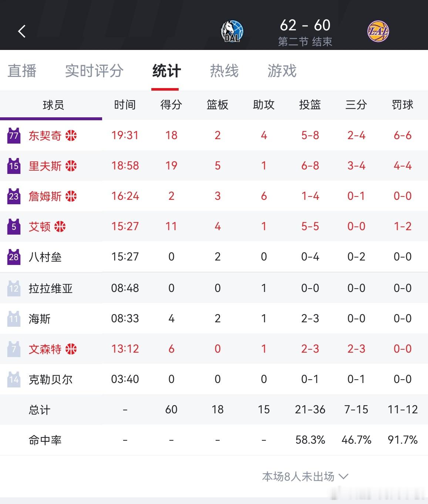Select the 统计 tab
Screen dimensions: 428x504
pos(166,71)
